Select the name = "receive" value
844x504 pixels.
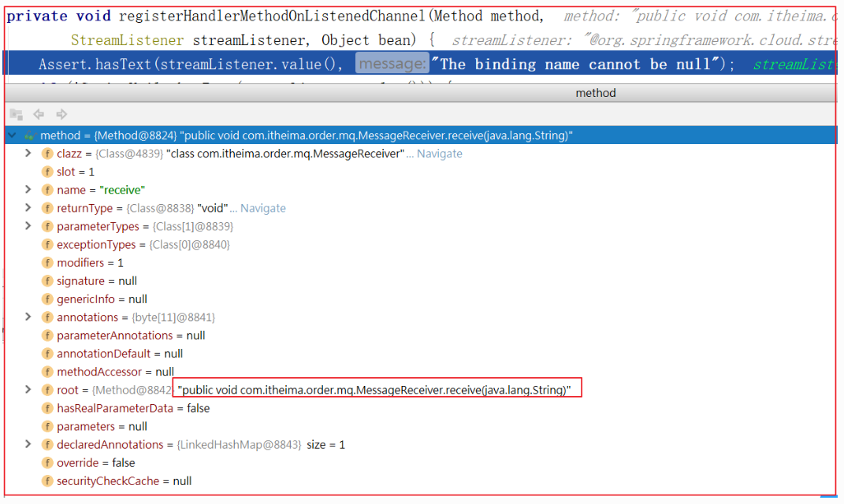click(x=122, y=190)
